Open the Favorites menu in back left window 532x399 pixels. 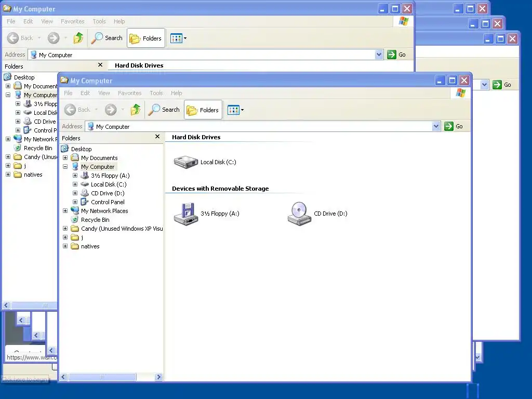(x=73, y=21)
